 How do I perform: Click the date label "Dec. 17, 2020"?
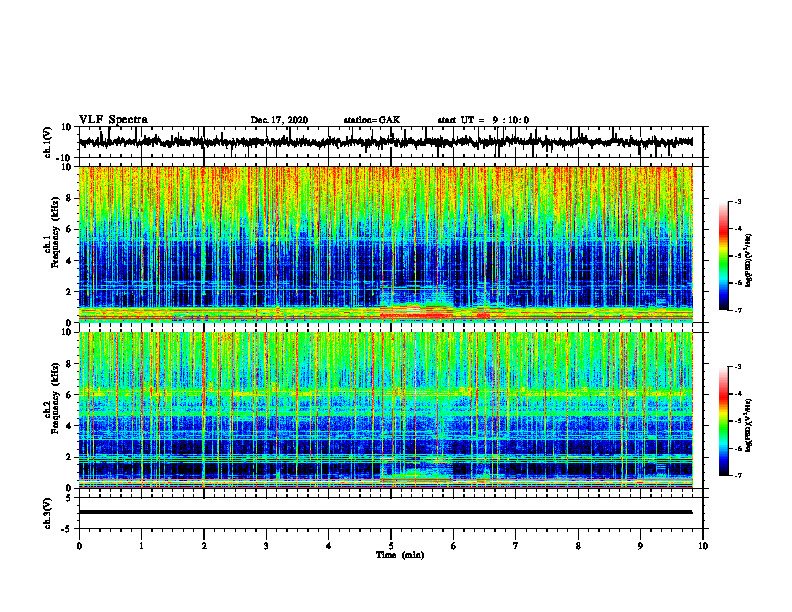(x=279, y=120)
